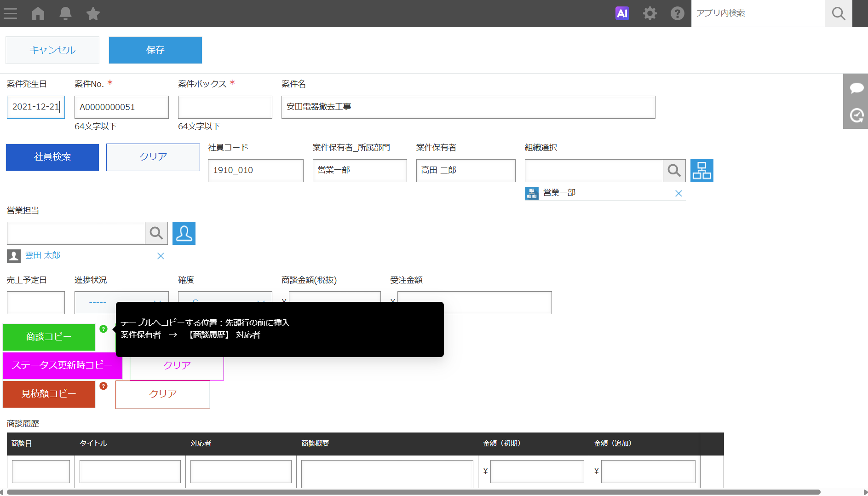Open notifications bell

pos(65,13)
